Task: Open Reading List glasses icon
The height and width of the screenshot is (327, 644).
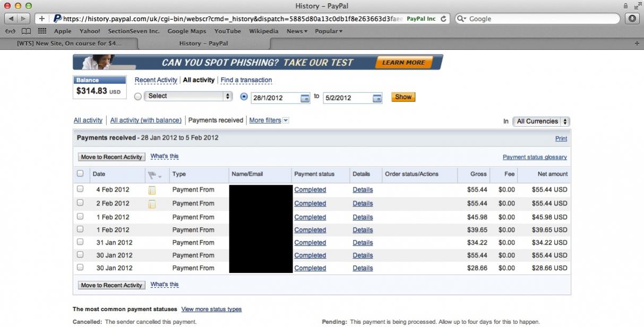Action: click(x=11, y=31)
